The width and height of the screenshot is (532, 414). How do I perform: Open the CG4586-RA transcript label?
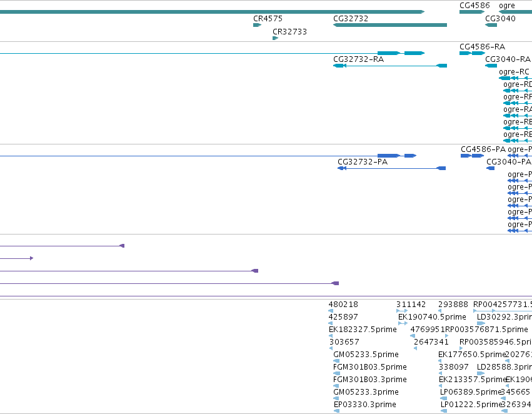pyautogui.click(x=482, y=46)
